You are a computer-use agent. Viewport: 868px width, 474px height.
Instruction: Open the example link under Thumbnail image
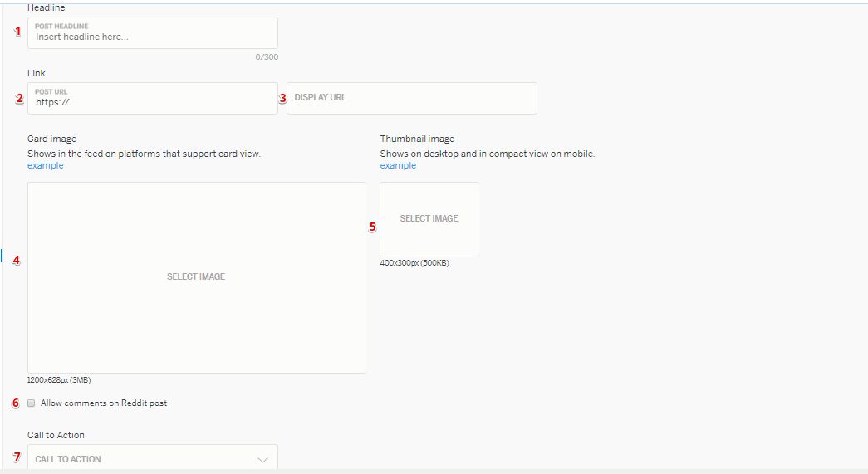coord(398,165)
